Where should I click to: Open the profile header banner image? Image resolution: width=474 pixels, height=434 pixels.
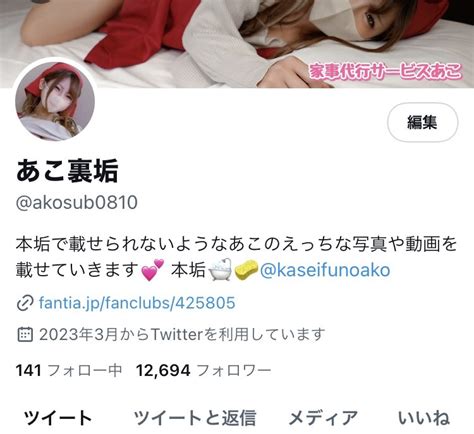pyautogui.click(x=237, y=44)
